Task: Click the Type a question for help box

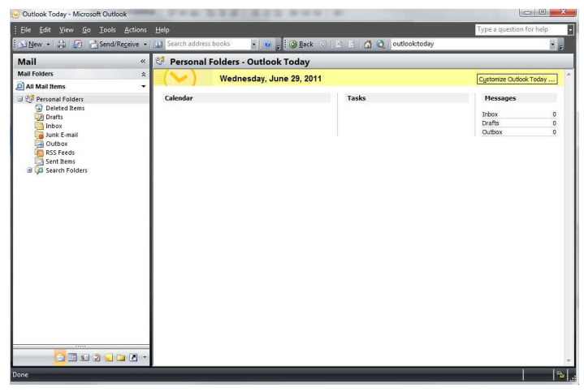Action: tap(521, 29)
